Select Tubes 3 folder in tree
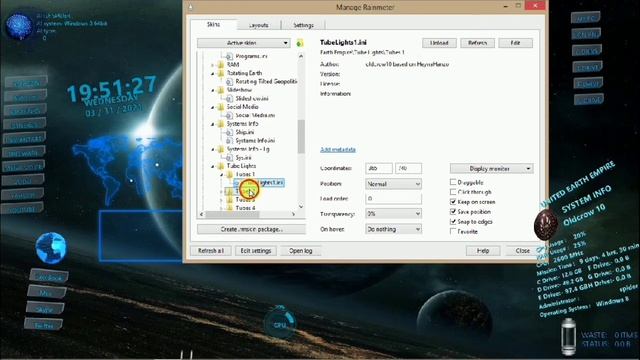640x360 pixels. tap(245, 200)
